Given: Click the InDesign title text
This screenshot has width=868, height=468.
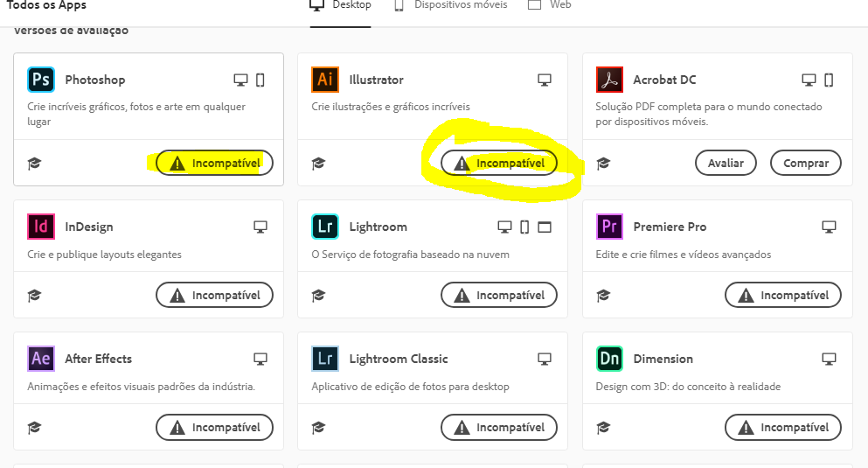Looking at the screenshot, I should [x=89, y=227].
